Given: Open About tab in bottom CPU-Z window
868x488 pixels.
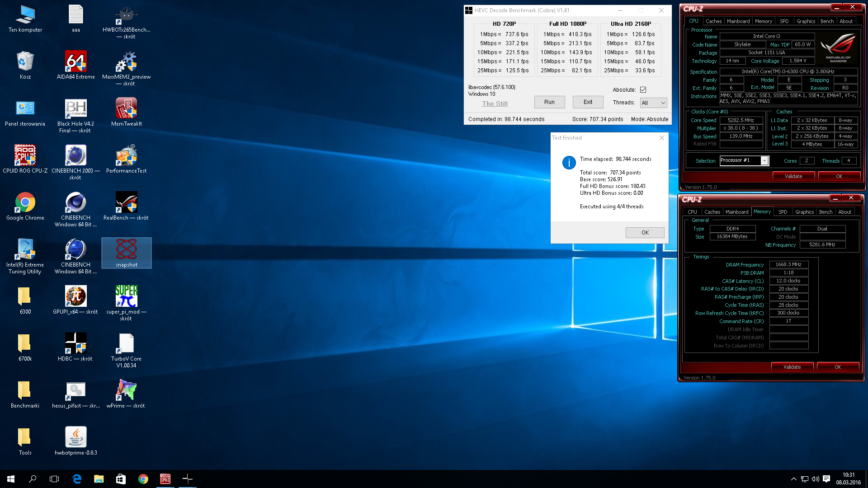Looking at the screenshot, I should tap(844, 212).
